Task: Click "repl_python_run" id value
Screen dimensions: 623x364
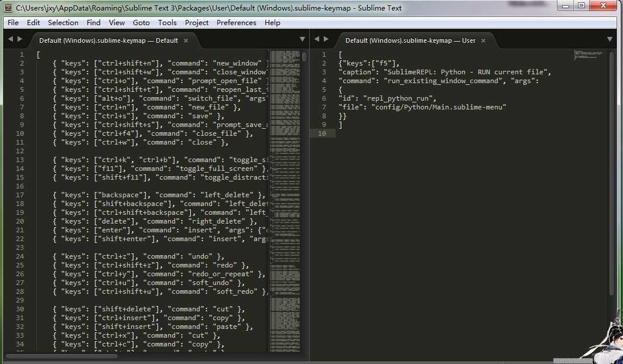Action: 399,98
